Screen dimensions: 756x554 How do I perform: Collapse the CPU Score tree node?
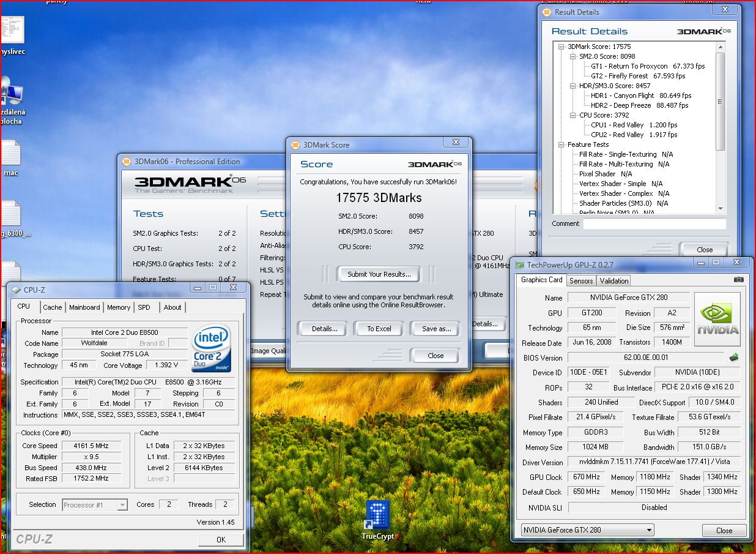573,115
